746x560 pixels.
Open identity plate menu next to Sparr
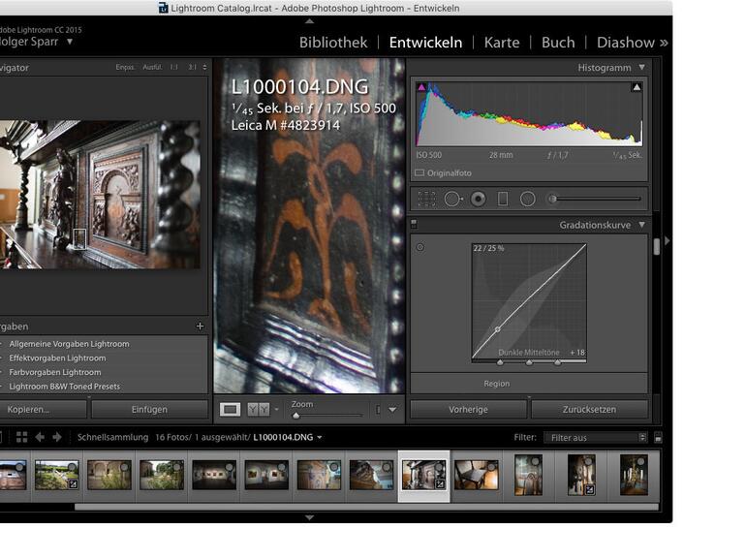point(70,42)
